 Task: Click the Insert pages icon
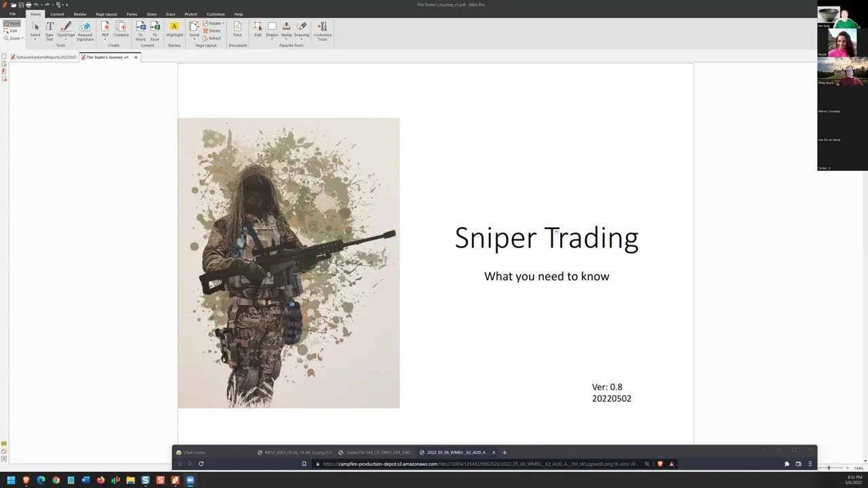(x=194, y=26)
